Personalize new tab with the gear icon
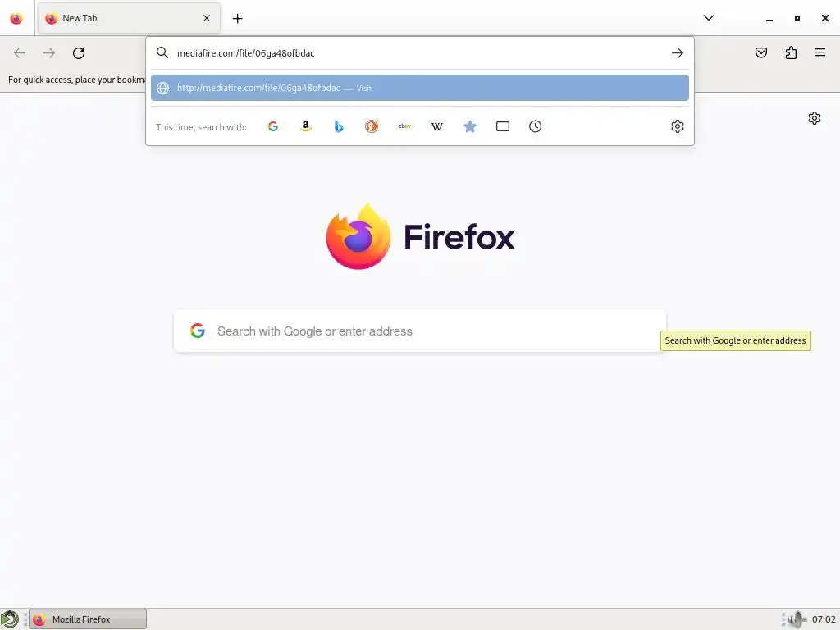This screenshot has height=630, width=840. [x=815, y=118]
